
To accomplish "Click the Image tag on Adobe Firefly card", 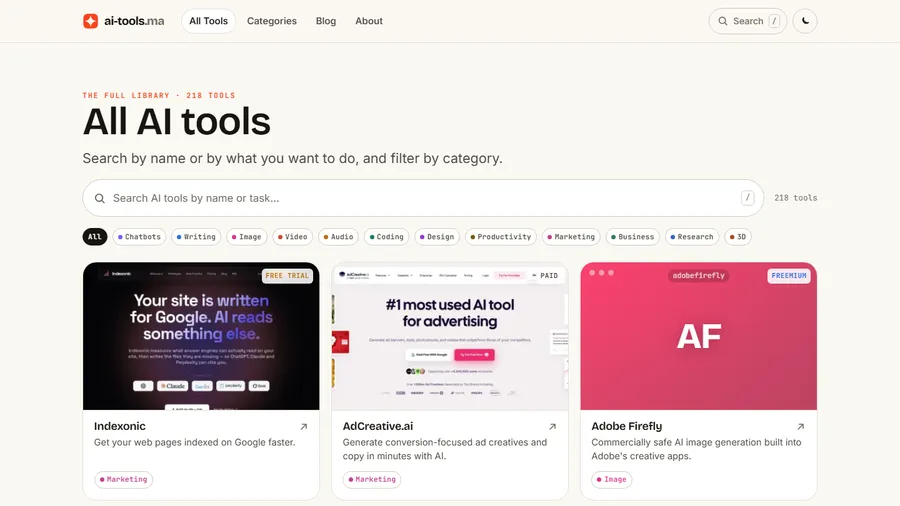I will tap(611, 480).
